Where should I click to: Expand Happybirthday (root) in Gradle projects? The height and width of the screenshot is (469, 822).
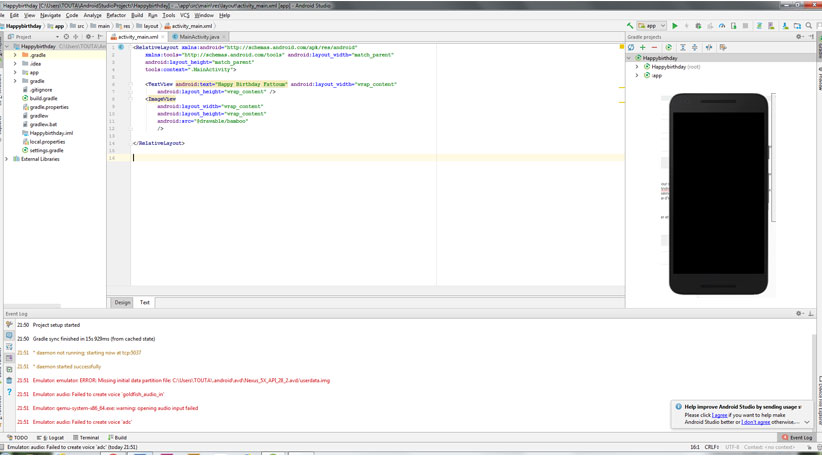[x=637, y=67]
